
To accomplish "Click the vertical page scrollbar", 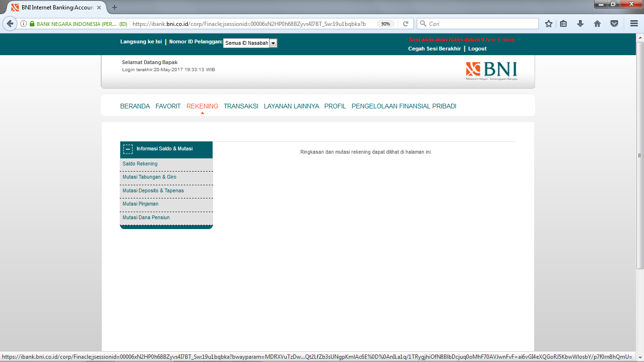I will pos(640,156).
